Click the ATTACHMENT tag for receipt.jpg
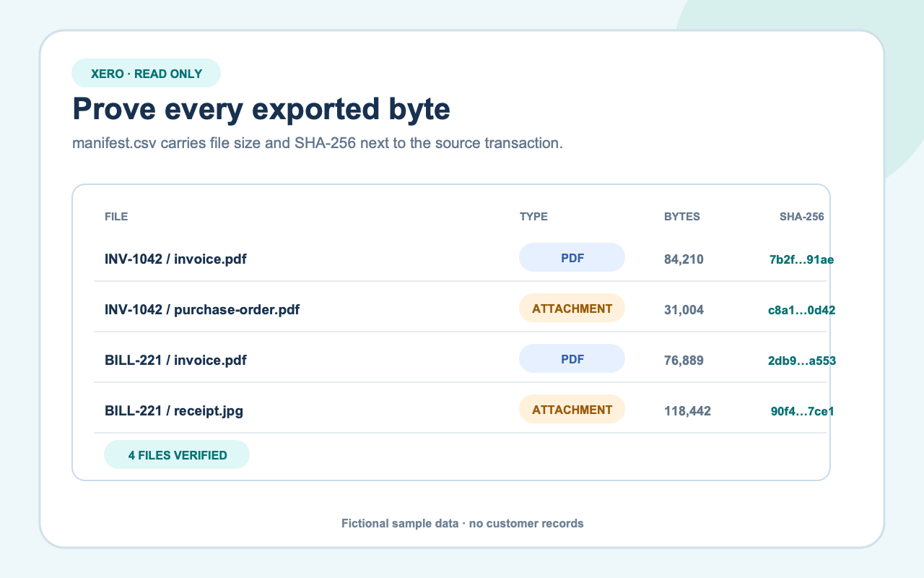The height and width of the screenshot is (578, 924). click(x=572, y=409)
